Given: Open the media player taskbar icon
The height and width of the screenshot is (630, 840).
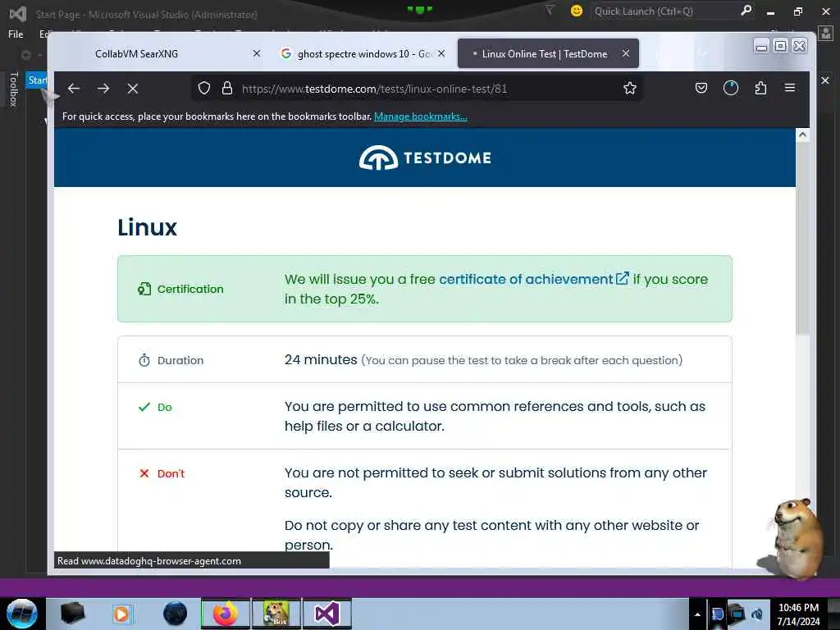Looking at the screenshot, I should click(121, 614).
